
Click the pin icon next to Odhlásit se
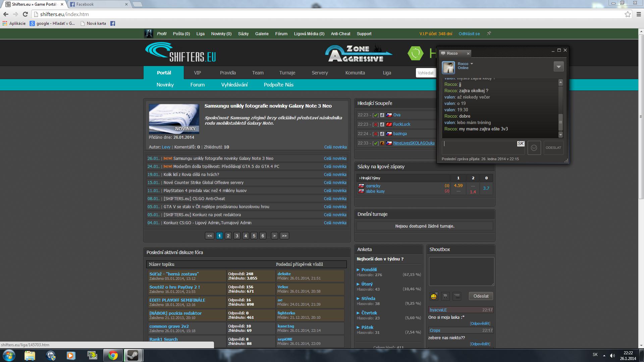pos(489,34)
